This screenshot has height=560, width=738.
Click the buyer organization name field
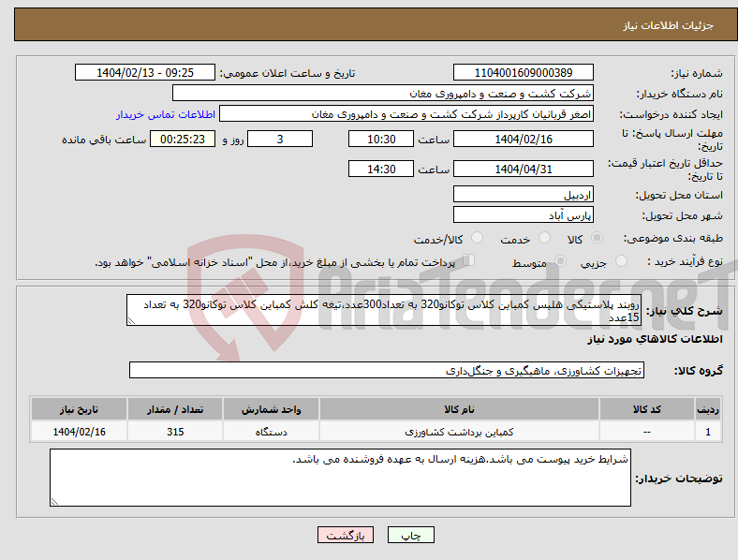pos(383,93)
